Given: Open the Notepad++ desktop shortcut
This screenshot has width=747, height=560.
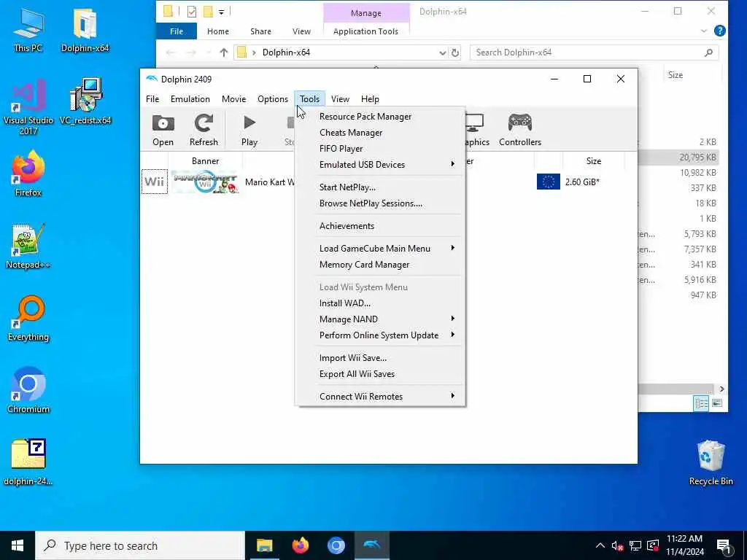Looking at the screenshot, I should tap(28, 246).
